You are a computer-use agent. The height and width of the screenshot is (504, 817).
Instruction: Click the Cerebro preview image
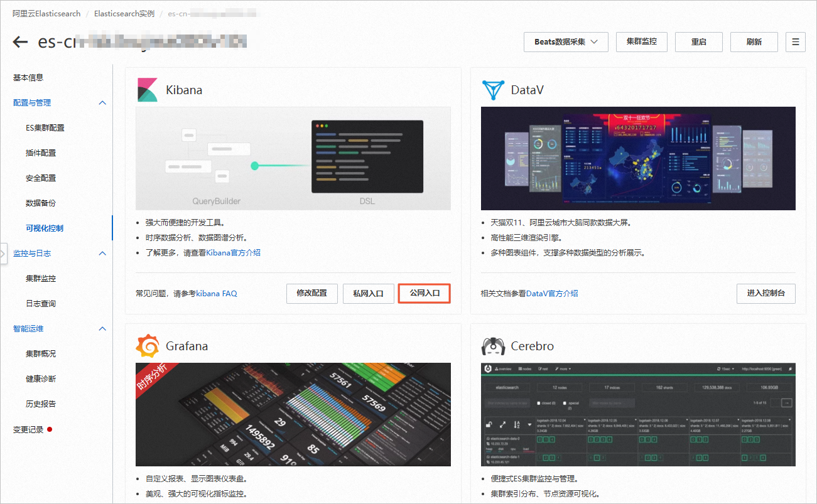638,414
